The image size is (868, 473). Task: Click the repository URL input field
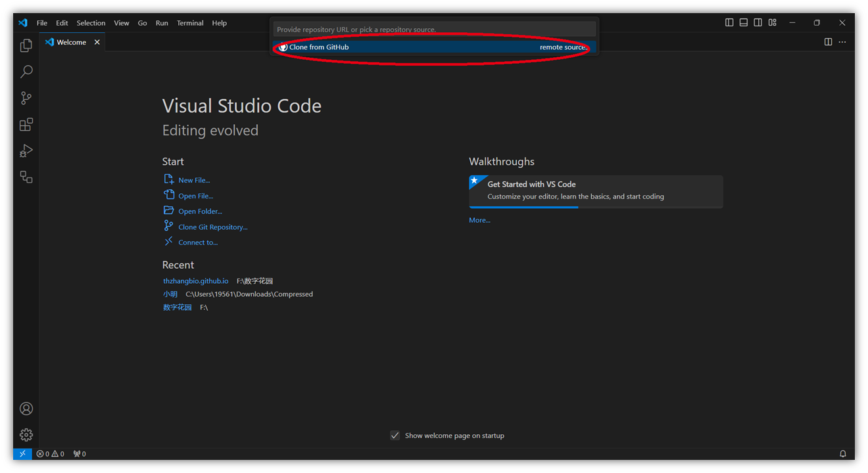coord(435,30)
